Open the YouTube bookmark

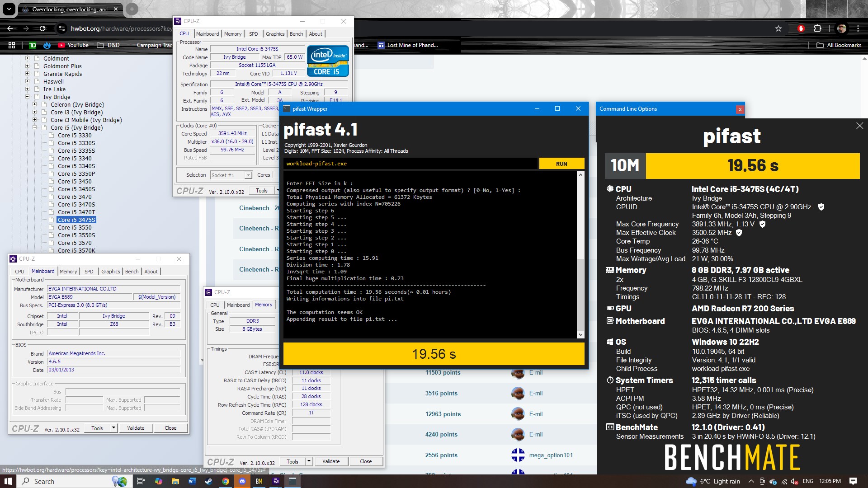coord(73,45)
